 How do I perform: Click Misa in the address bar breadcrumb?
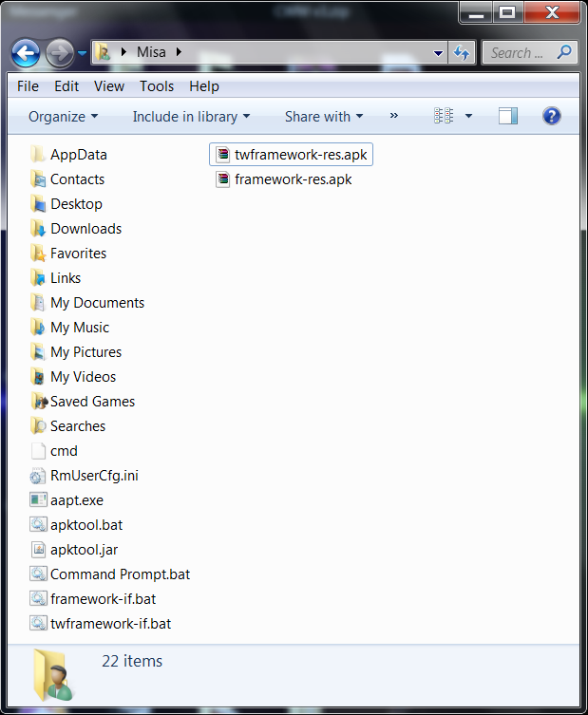click(x=150, y=53)
